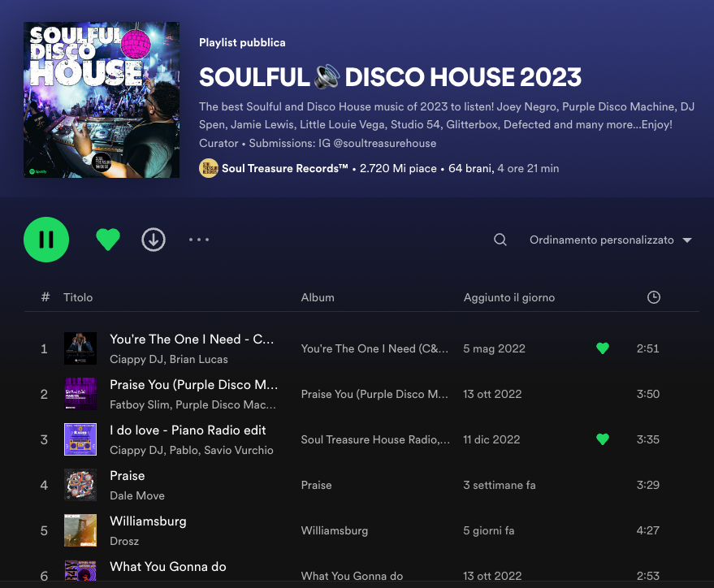Sort by Aggiunto il giorno column
This screenshot has width=714, height=588.
pyautogui.click(x=509, y=297)
